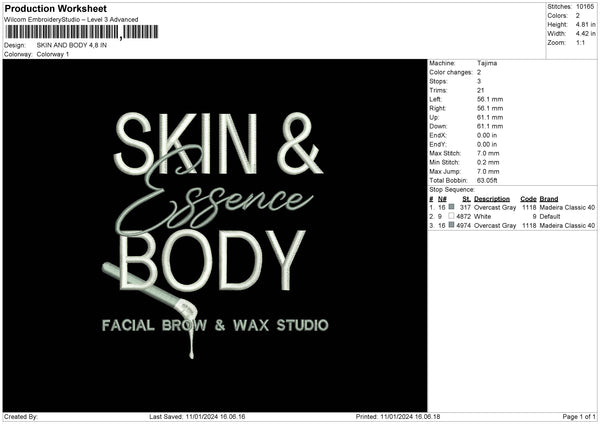This screenshot has height=424, width=600.
Task: Click the Overcast Gray swatch in row 1
Action: [x=452, y=207]
